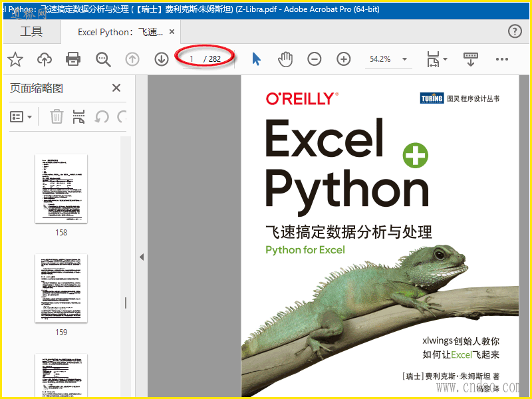Expand page display options arrow
The image size is (532, 399).
(445, 59)
